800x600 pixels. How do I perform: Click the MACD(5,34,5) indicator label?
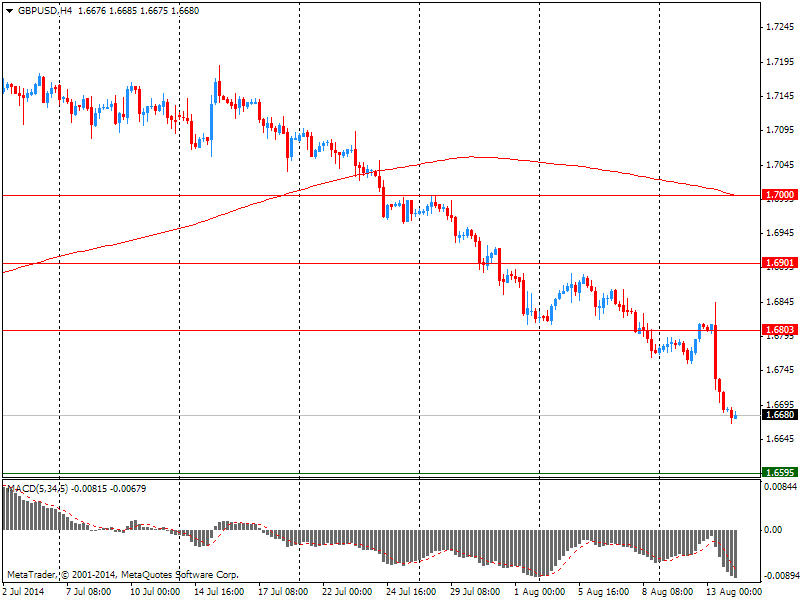37,489
